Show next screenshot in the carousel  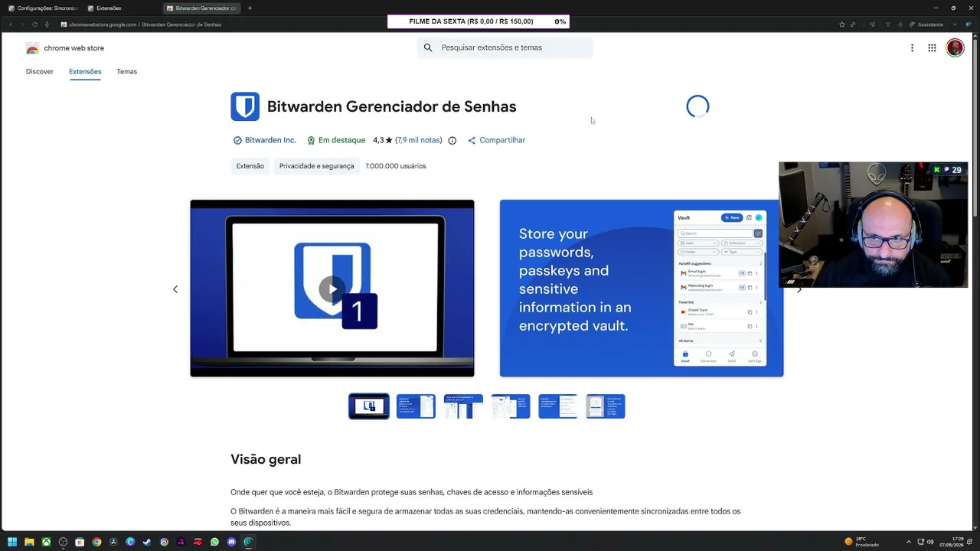click(x=799, y=289)
